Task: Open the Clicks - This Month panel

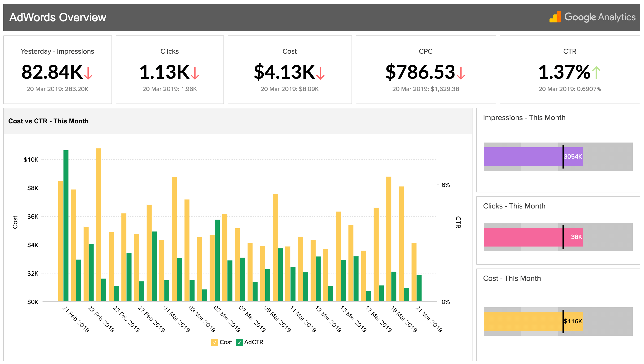Action: [514, 206]
